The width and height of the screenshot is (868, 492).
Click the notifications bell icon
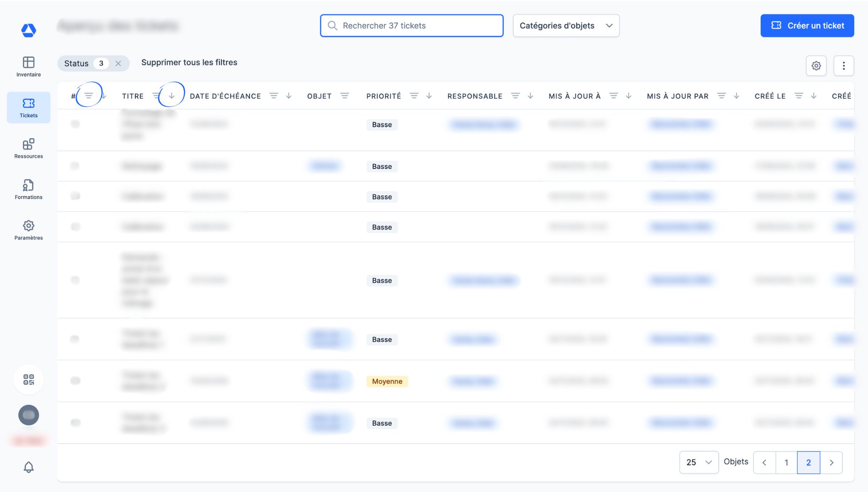pos(28,467)
